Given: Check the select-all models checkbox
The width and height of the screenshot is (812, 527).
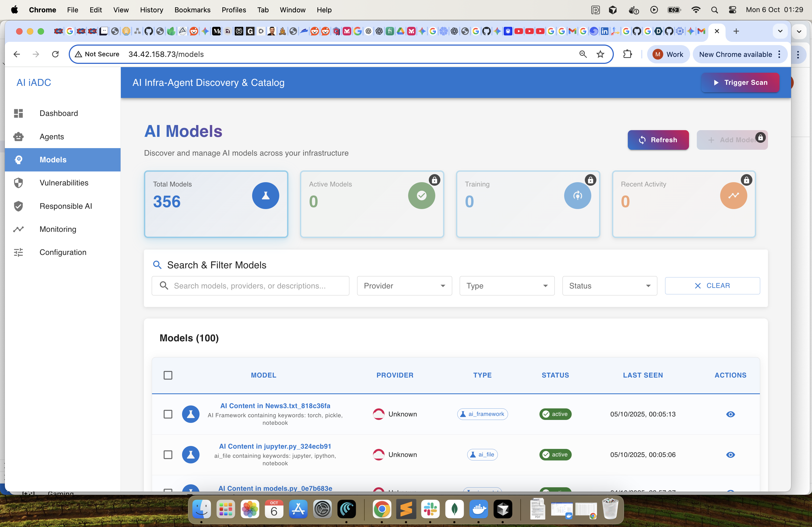Looking at the screenshot, I should [168, 375].
